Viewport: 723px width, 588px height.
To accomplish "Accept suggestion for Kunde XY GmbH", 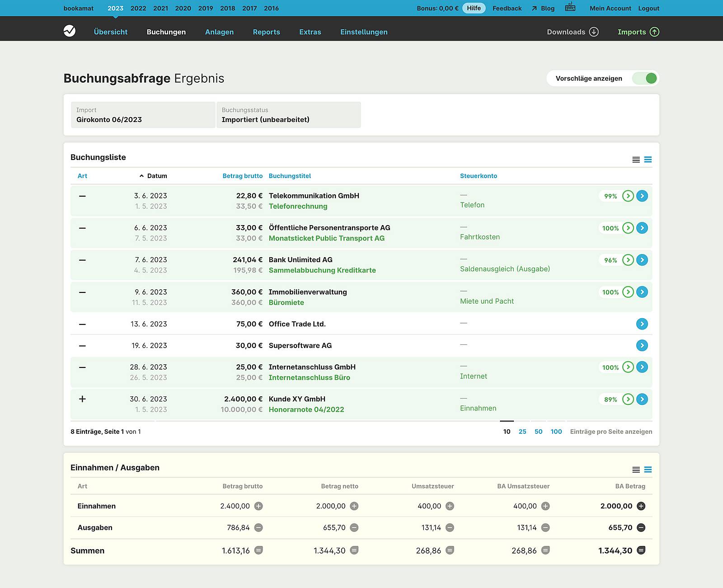I will coord(628,399).
